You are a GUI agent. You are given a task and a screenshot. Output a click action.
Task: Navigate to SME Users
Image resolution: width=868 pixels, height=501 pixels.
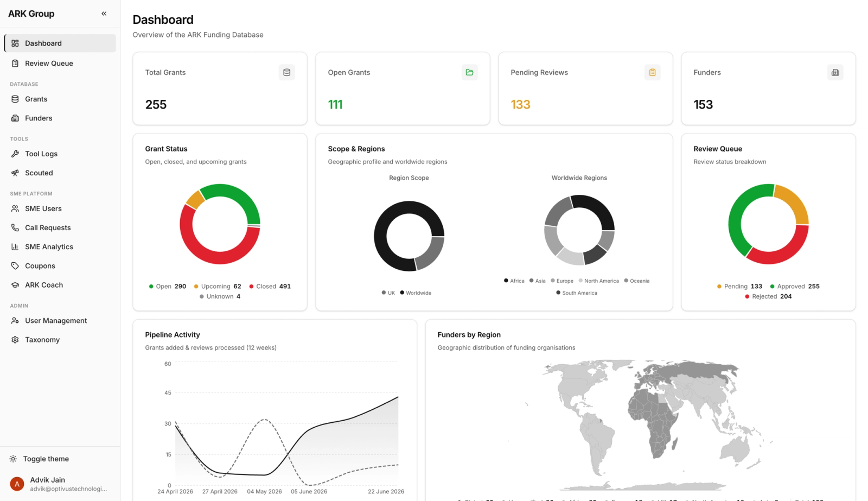tap(60, 209)
